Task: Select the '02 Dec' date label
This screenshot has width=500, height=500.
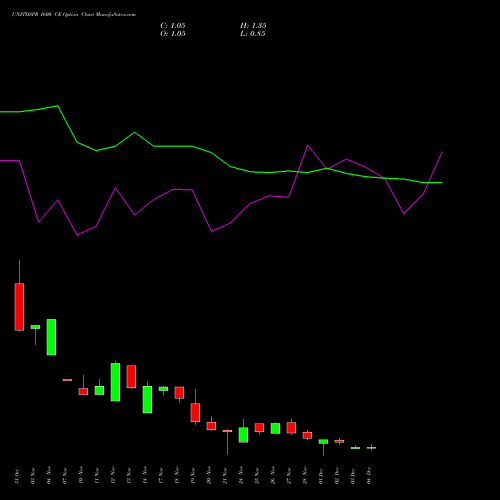Action: tap(337, 476)
